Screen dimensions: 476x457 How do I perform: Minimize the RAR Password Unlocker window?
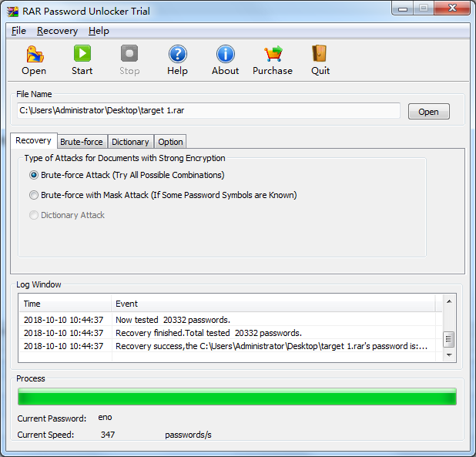(x=403, y=8)
